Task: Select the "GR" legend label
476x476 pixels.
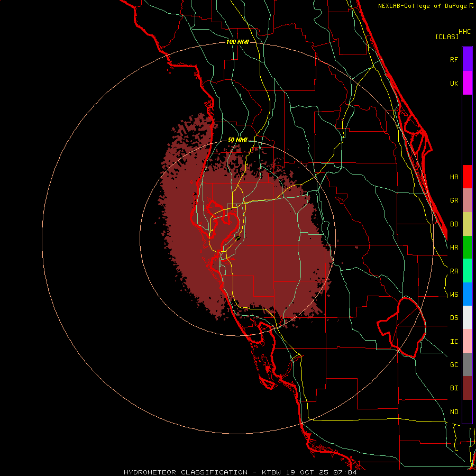Action: pos(454,200)
